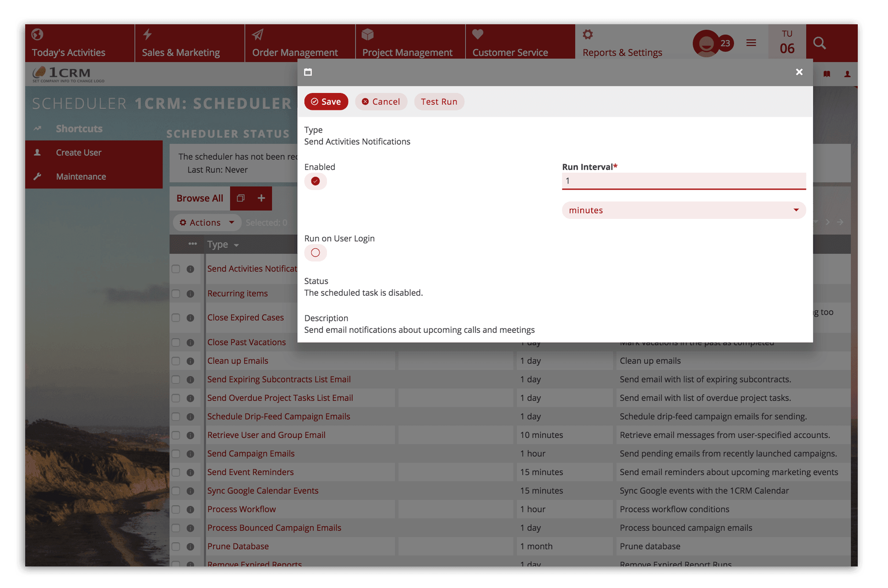Open the Send Overdue Project Tasks List Email link
The image size is (888, 588).
click(280, 398)
